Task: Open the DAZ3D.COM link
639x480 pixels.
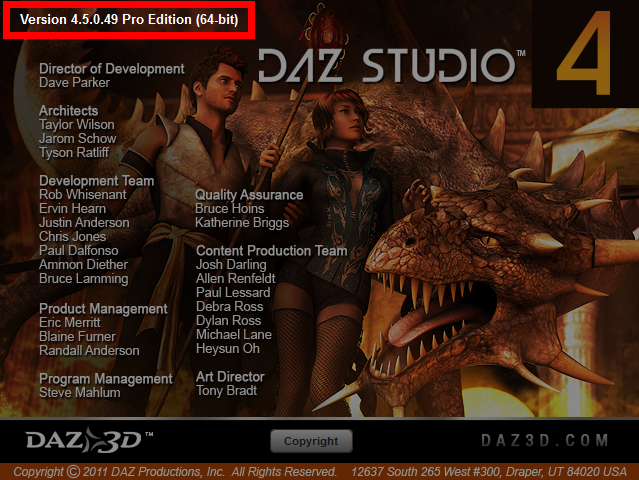Action: click(545, 440)
